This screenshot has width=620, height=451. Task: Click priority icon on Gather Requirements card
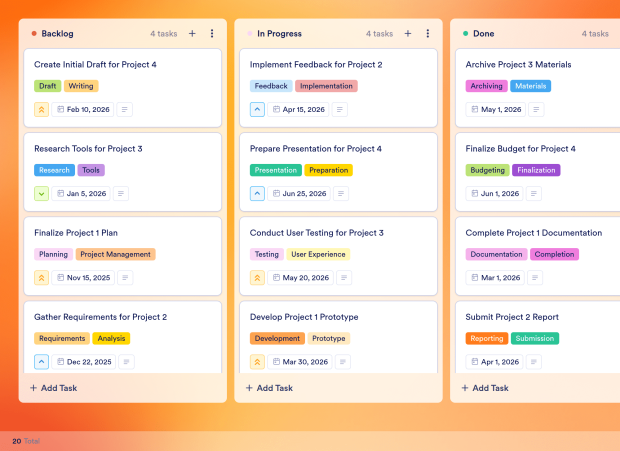[42, 362]
